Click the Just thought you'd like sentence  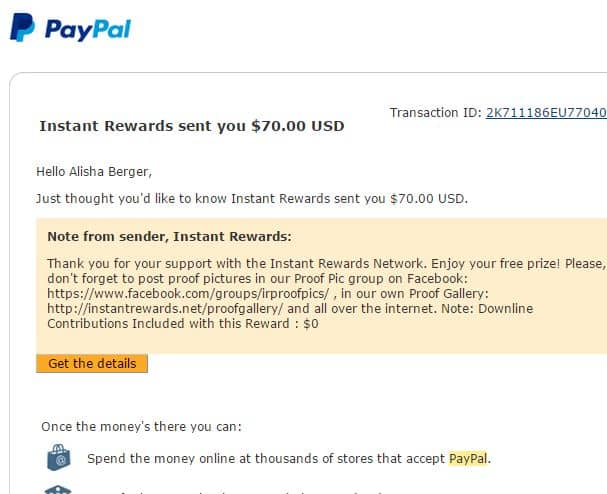point(252,199)
